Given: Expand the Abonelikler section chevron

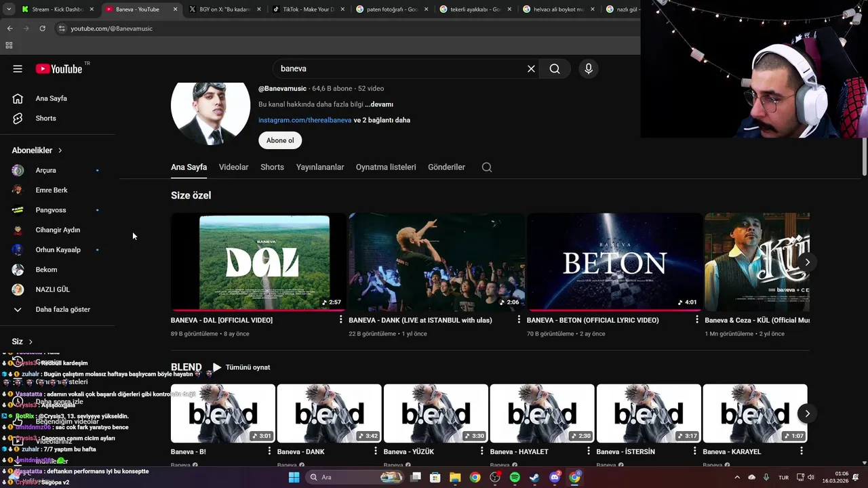Looking at the screenshot, I should coord(60,150).
